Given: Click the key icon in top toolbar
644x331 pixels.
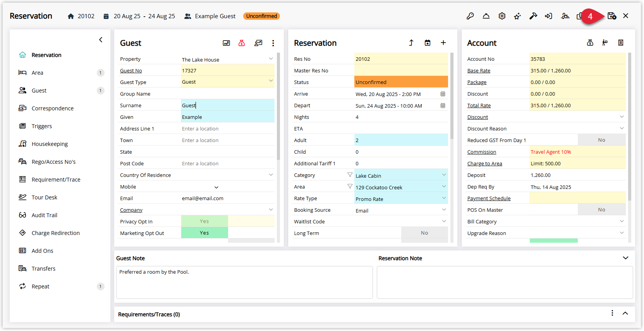Looking at the screenshot, I should (470, 16).
